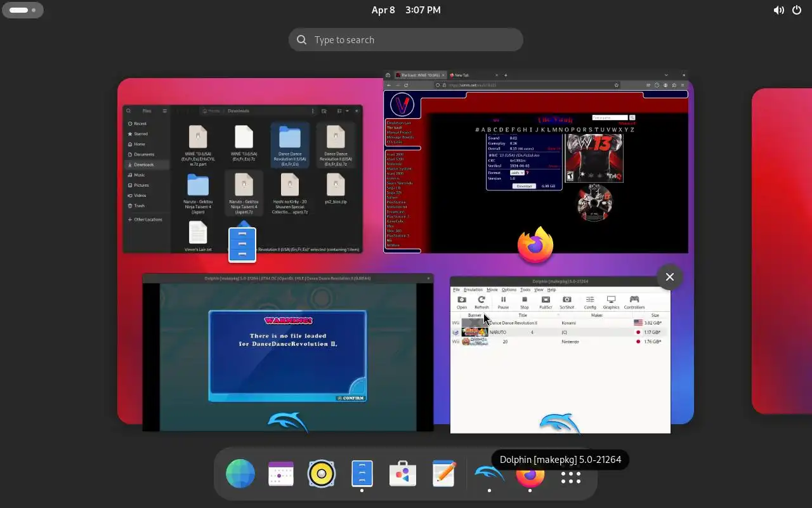The image size is (812, 508).
Task: Select Dance Dance Revolution II row in Dolphin list
Action: 560,323
